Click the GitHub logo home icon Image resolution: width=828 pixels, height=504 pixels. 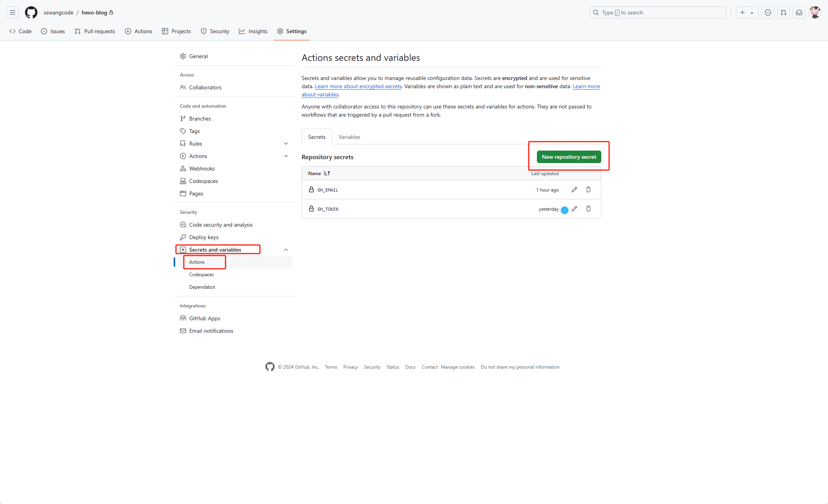click(x=31, y=12)
